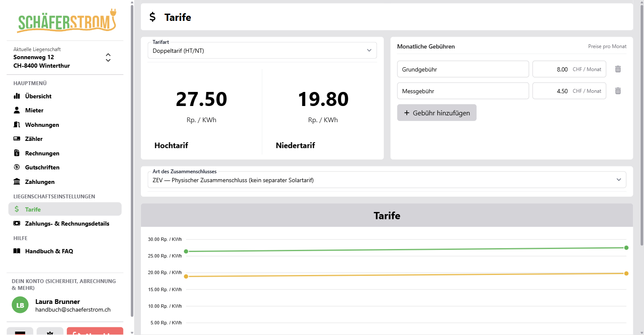Click the Preise pro Monat note

coord(607,46)
